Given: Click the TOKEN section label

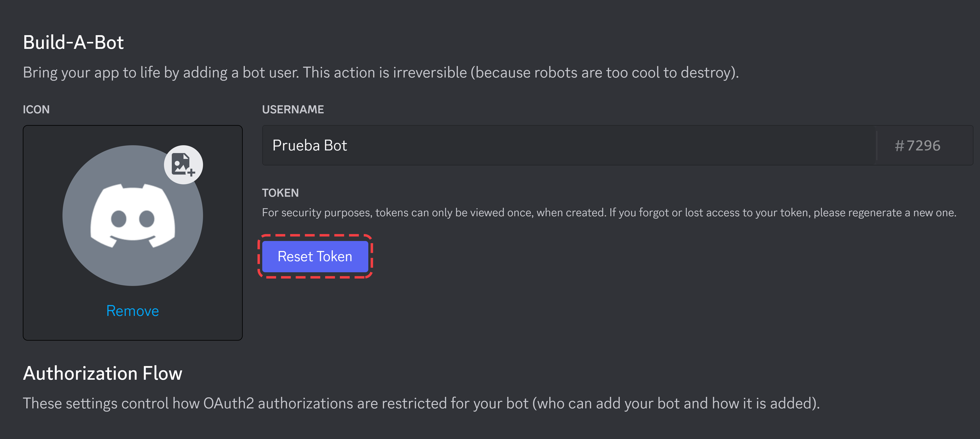Looking at the screenshot, I should point(280,193).
